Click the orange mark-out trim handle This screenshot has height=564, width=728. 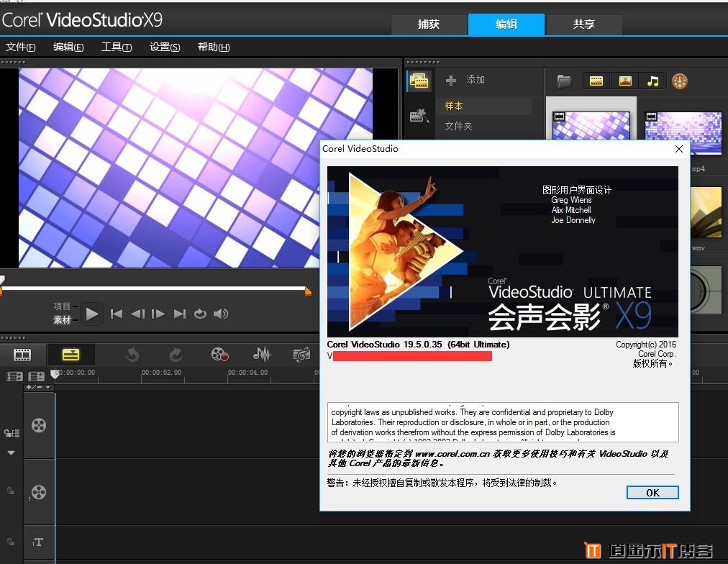308,291
